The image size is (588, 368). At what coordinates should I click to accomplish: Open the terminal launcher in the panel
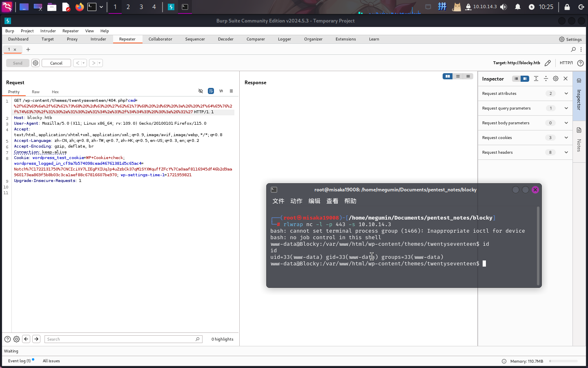point(92,7)
